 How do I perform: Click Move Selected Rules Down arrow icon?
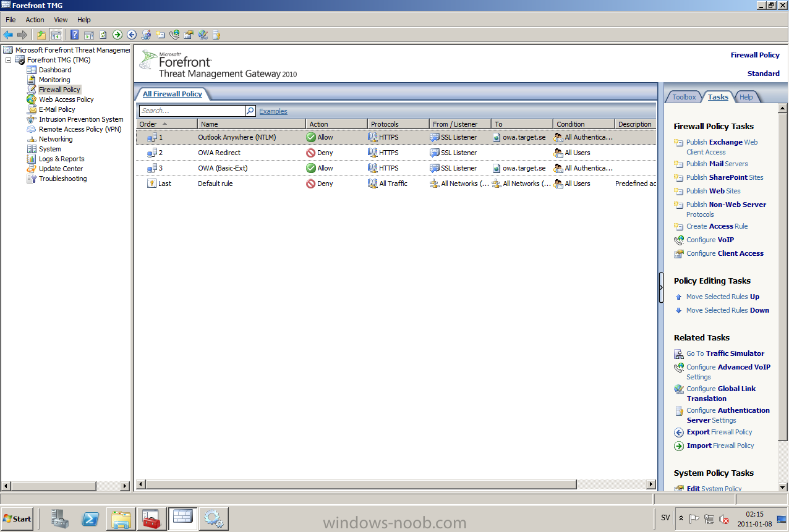pos(679,311)
